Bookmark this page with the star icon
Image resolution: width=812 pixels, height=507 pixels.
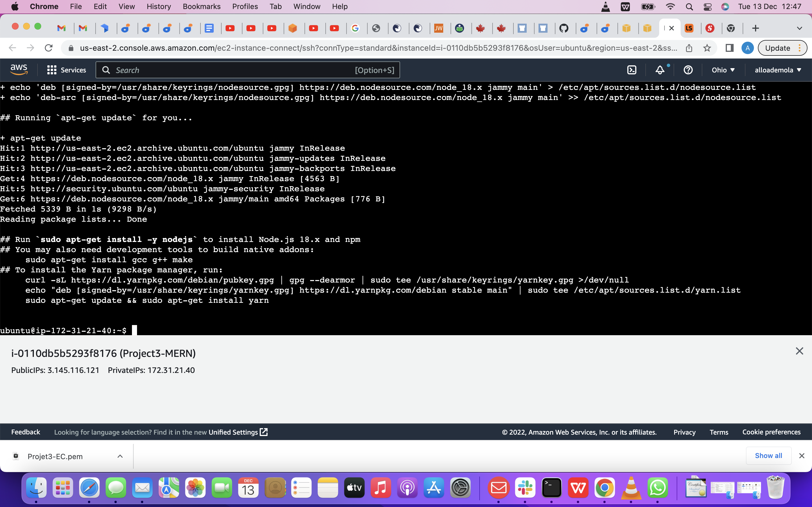707,48
